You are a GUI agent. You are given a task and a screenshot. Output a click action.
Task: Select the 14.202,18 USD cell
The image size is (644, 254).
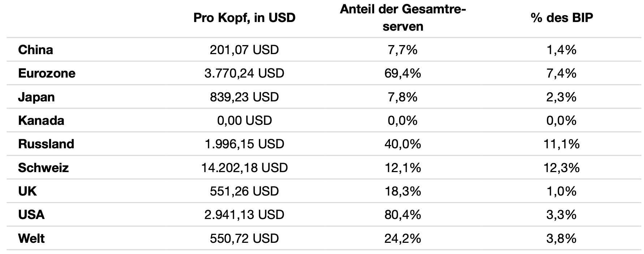pyautogui.click(x=244, y=168)
